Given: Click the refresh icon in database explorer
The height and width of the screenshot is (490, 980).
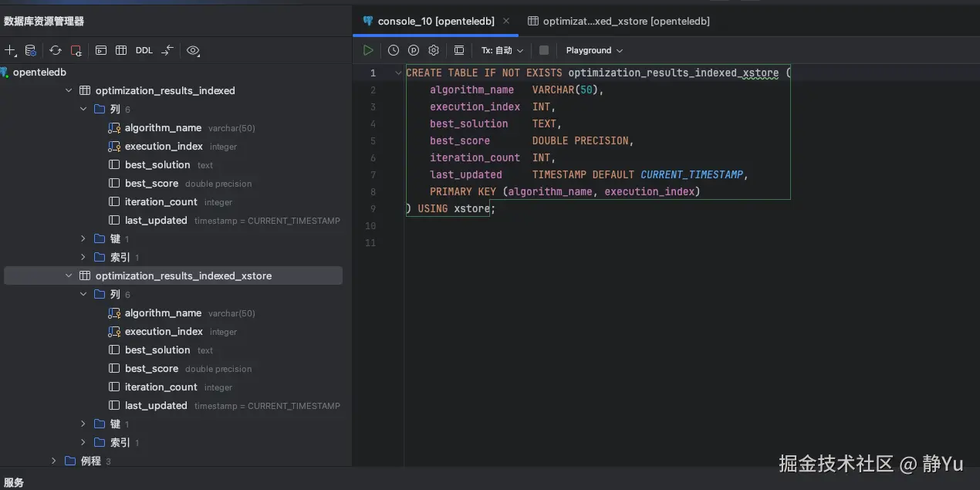Looking at the screenshot, I should pos(56,50).
